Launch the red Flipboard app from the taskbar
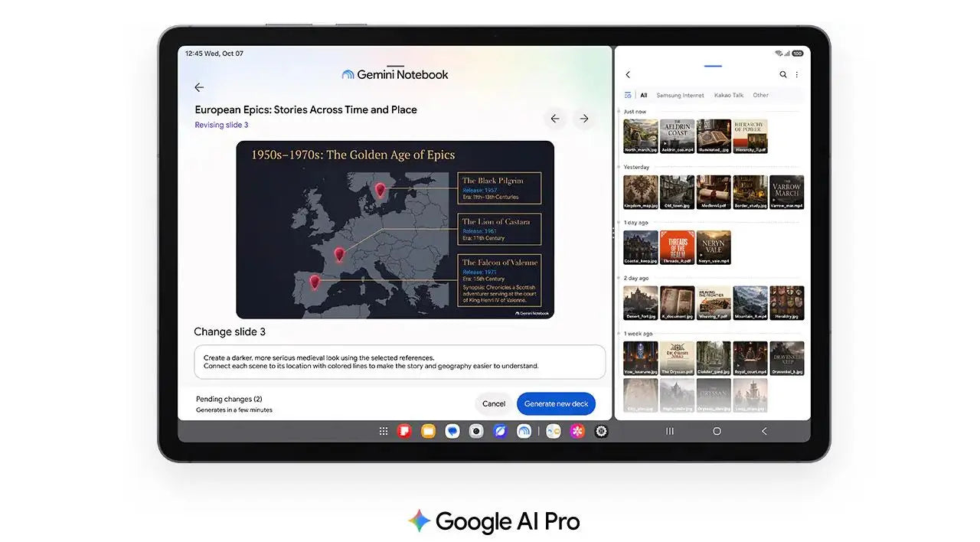This screenshot has width=980, height=542. pos(404,432)
